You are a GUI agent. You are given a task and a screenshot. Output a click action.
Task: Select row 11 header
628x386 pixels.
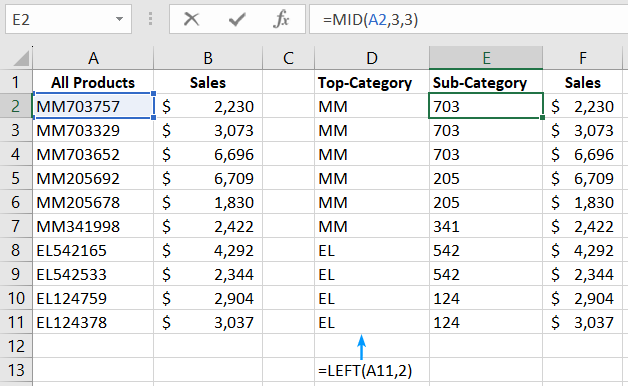click(x=16, y=322)
